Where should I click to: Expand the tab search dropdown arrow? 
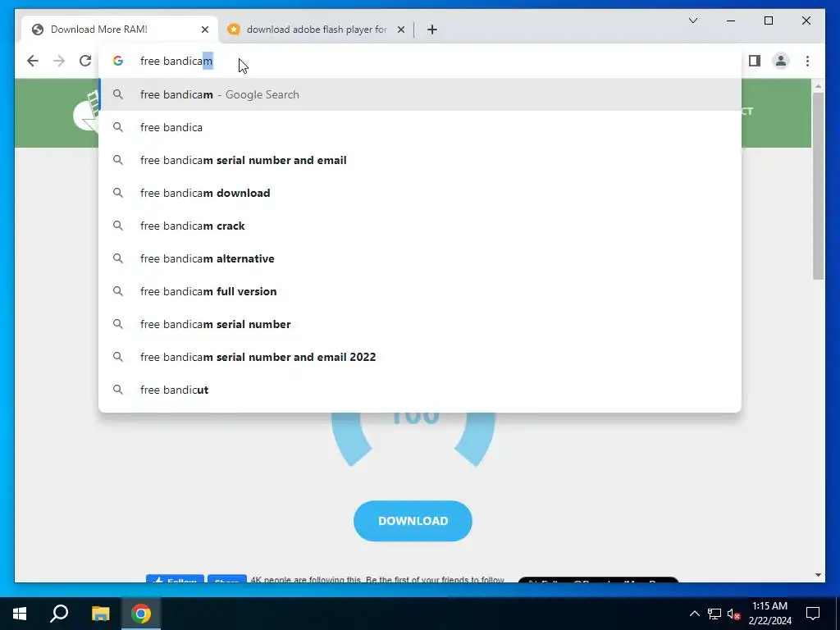click(693, 21)
